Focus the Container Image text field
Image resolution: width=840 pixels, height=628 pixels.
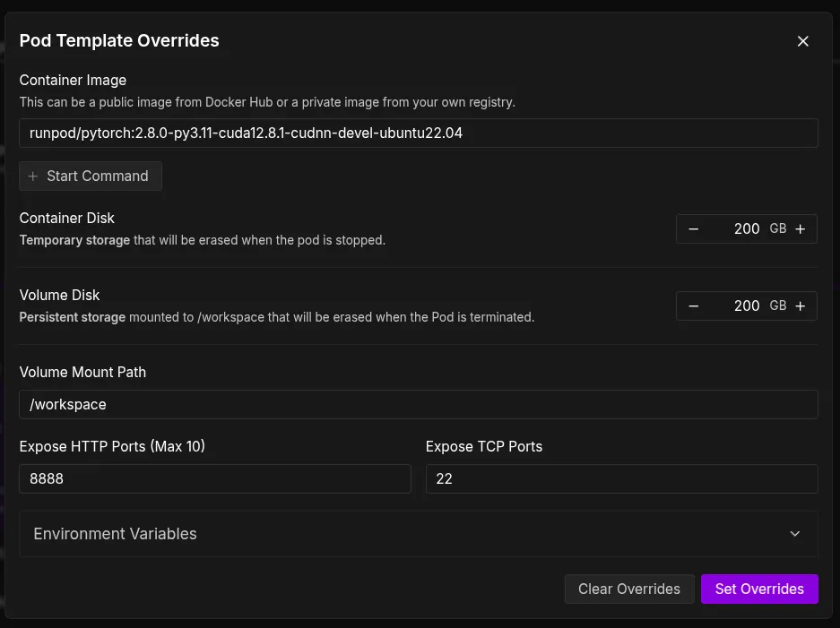[x=418, y=133]
